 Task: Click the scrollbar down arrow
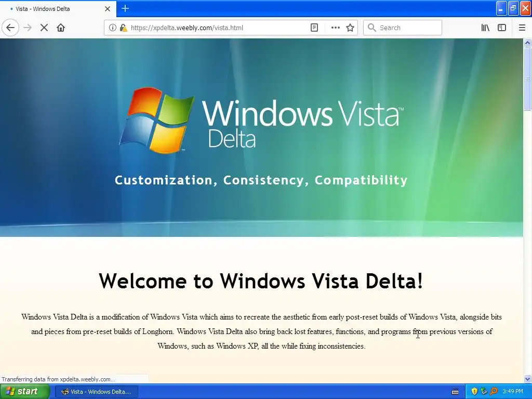tap(527, 379)
